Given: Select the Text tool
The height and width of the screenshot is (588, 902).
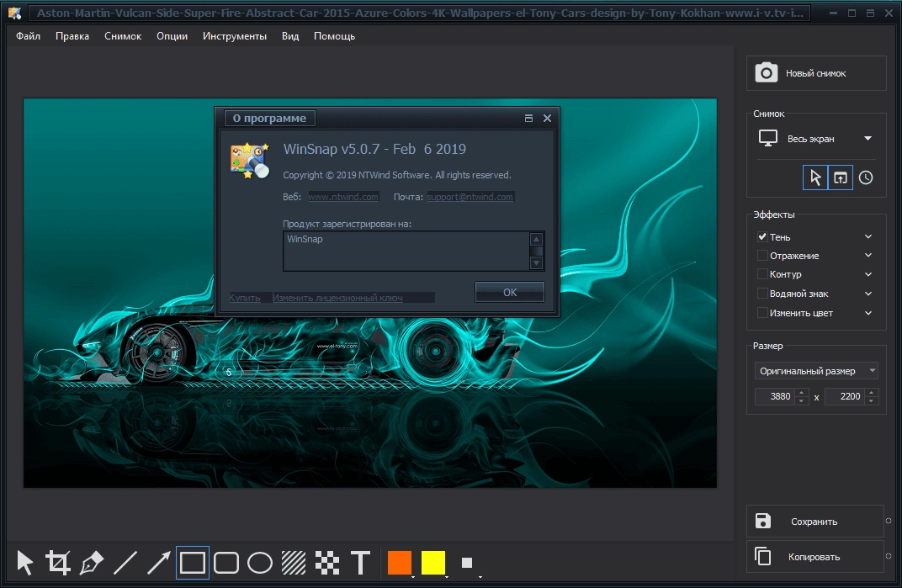Looking at the screenshot, I should [360, 563].
